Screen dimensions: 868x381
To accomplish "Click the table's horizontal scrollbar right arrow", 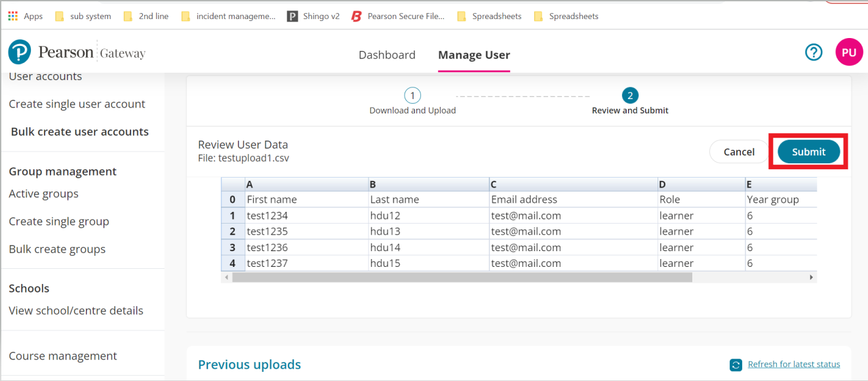I will 811,277.
